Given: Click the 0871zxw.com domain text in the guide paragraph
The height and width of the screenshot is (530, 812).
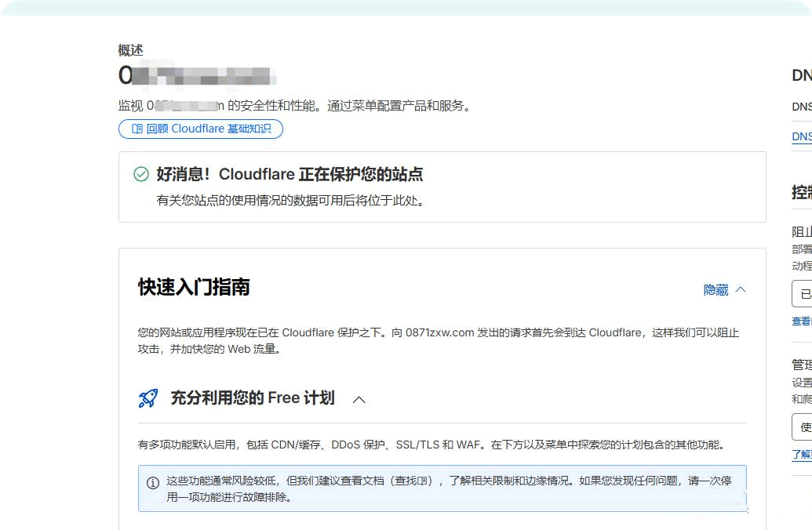Looking at the screenshot, I should 439,332.
